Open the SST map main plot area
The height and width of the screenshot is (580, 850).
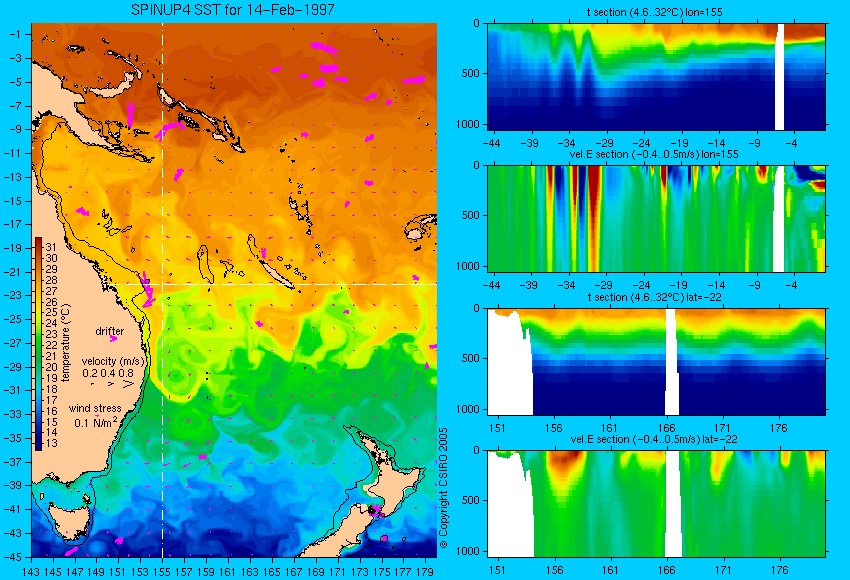[234, 290]
